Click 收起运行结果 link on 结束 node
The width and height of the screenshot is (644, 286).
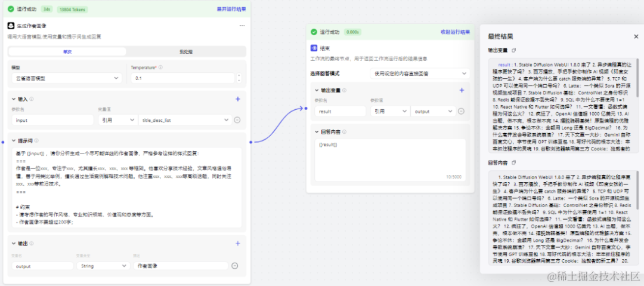pos(455,32)
